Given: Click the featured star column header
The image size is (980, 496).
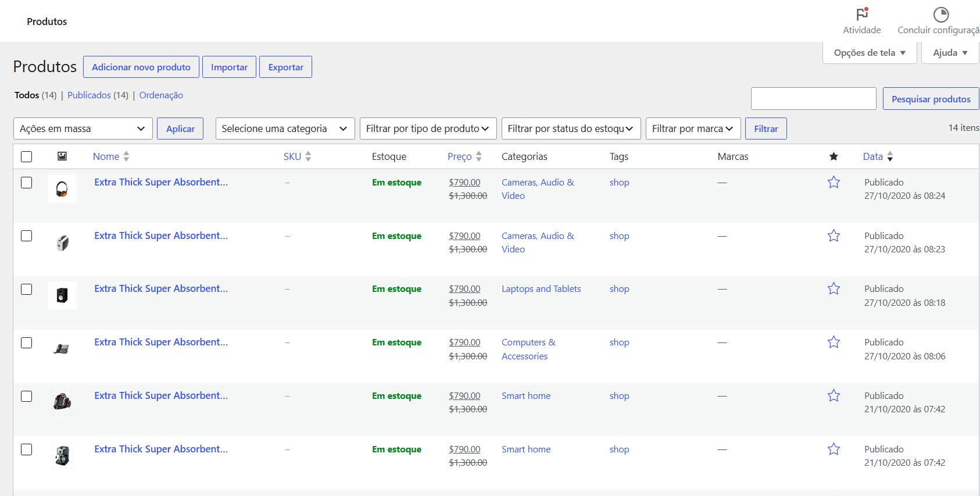Looking at the screenshot, I should tap(834, 156).
